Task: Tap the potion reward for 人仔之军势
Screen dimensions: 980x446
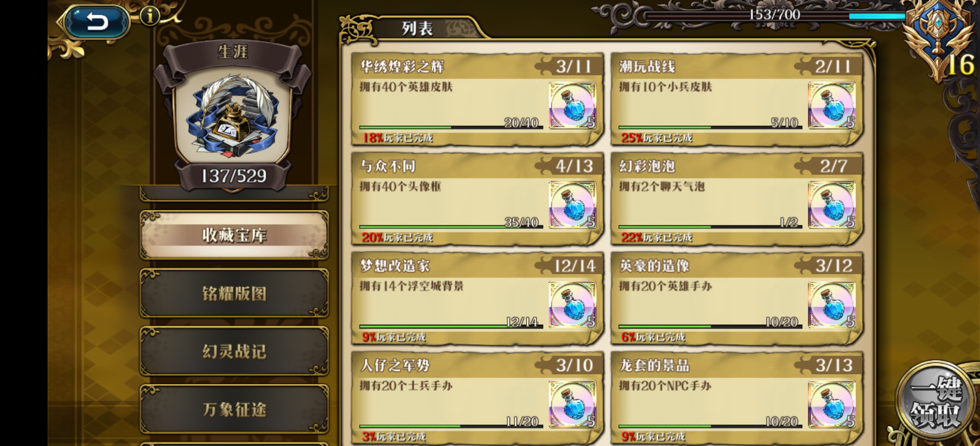Action: 572,404
